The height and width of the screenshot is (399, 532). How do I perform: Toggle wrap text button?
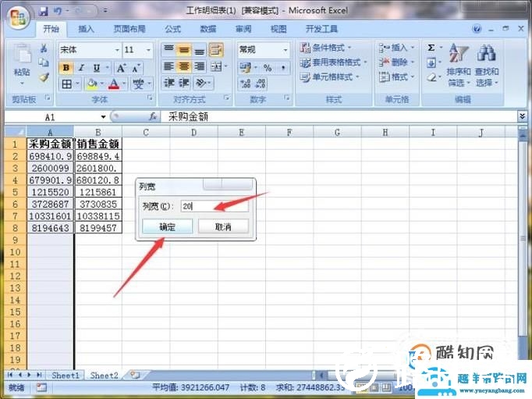pos(216,49)
